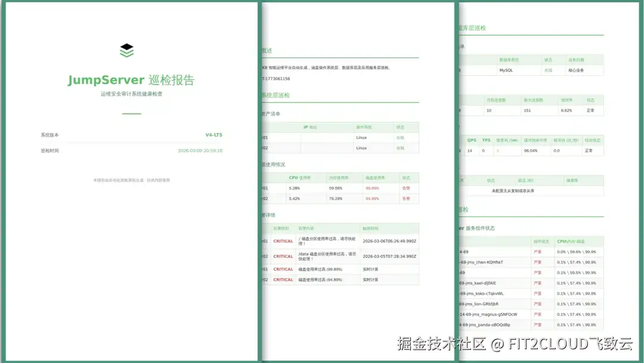This screenshot has width=644, height=363.
Task: Select the memory value '59.56%'
Action: pos(336,188)
